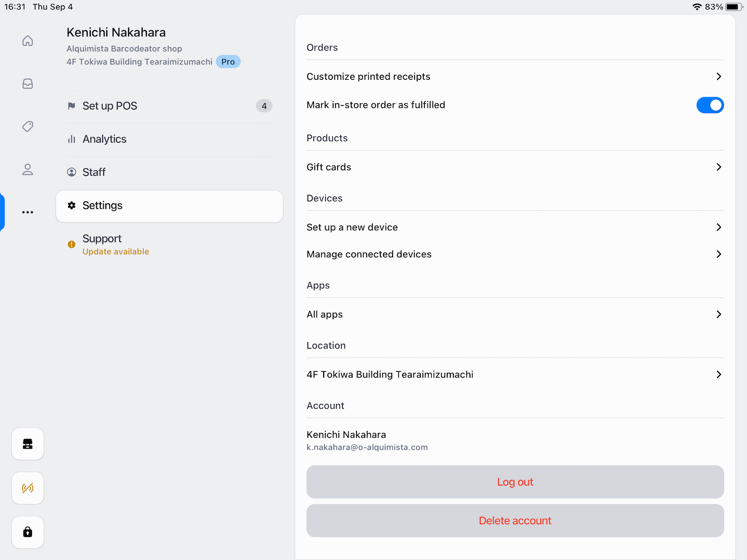The height and width of the screenshot is (560, 747).
Task: Tap the register storefront icon button
Action: point(27,444)
